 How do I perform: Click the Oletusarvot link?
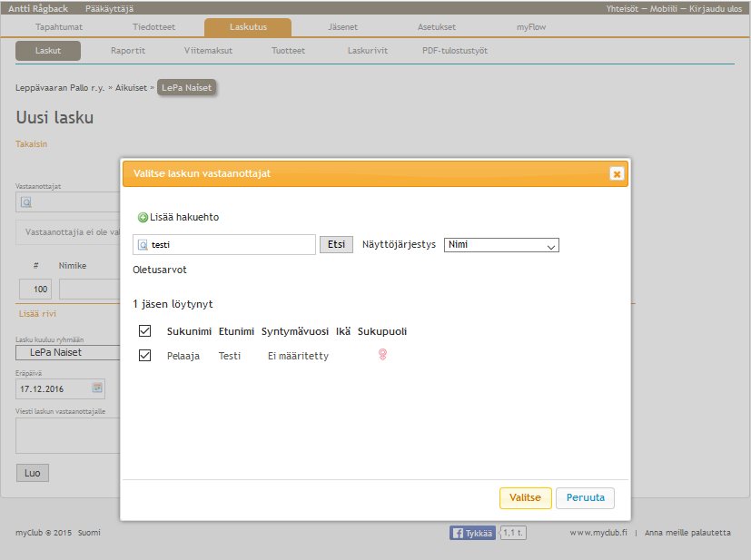coord(160,270)
